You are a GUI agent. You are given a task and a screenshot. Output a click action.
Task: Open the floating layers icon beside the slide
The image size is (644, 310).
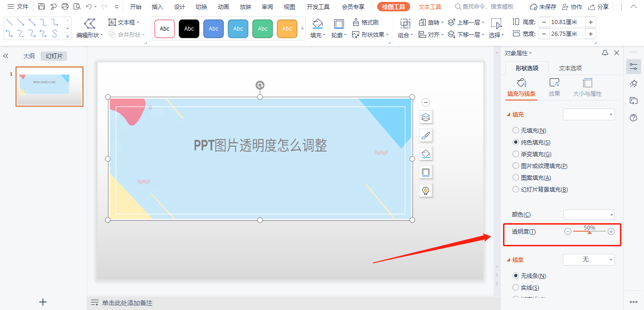(425, 117)
